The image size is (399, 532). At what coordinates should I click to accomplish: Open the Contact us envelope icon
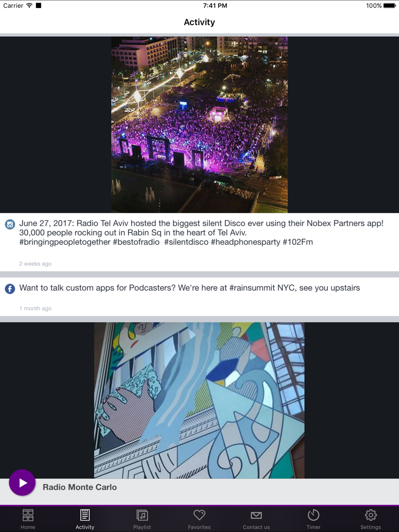pyautogui.click(x=257, y=515)
